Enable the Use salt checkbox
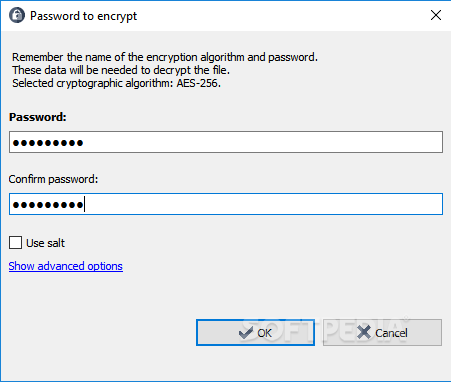The width and height of the screenshot is (451, 382). coord(15,243)
